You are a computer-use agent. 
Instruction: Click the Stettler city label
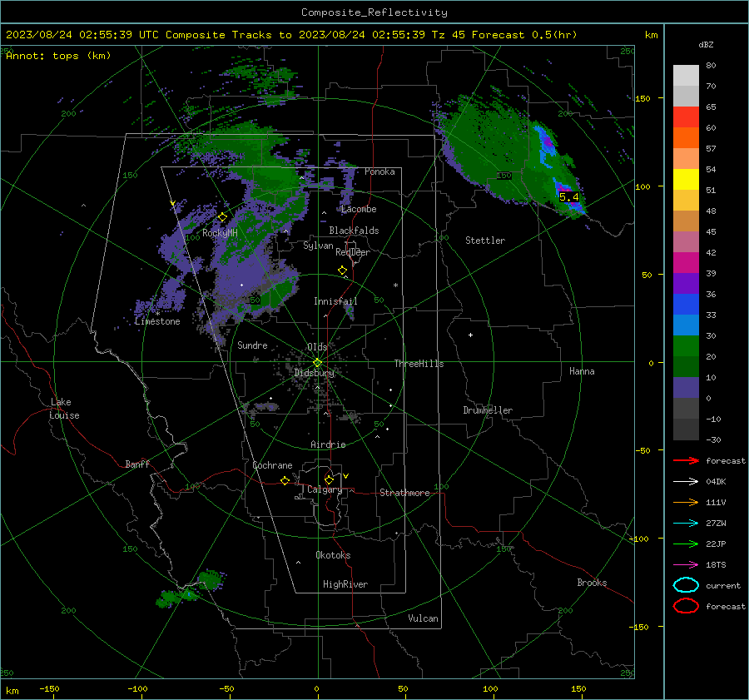tap(485, 241)
